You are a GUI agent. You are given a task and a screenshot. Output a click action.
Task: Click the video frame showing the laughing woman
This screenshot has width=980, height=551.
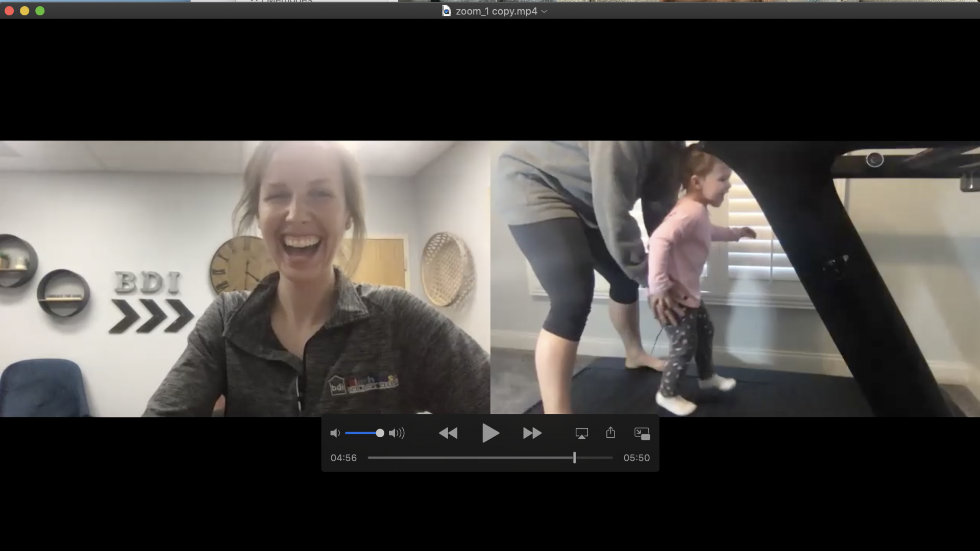tap(245, 279)
